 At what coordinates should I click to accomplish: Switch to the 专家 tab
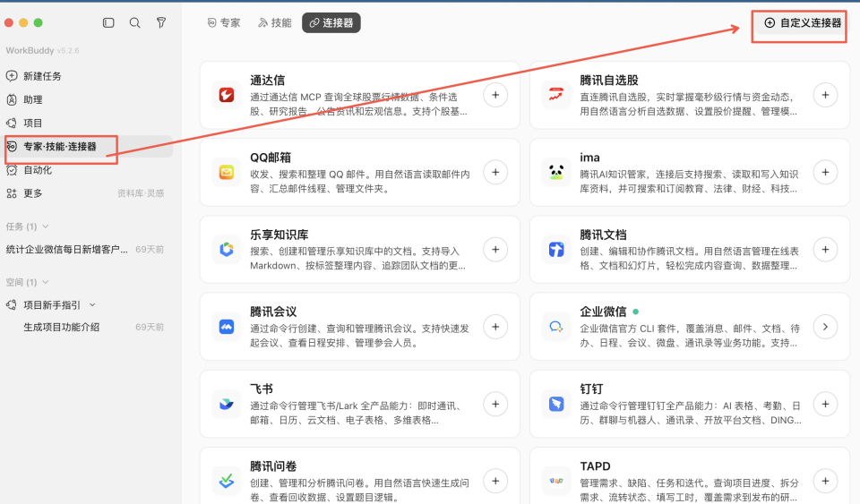coord(224,22)
